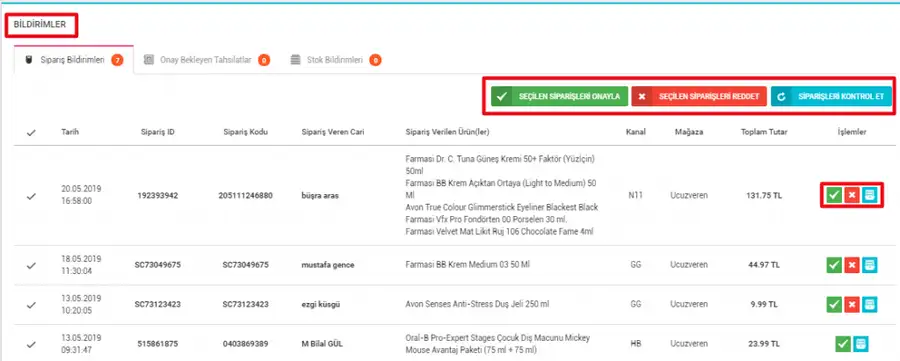The width and height of the screenshot is (900, 361).
Task: Click total amount 23.99 TL
Action: click(x=764, y=344)
